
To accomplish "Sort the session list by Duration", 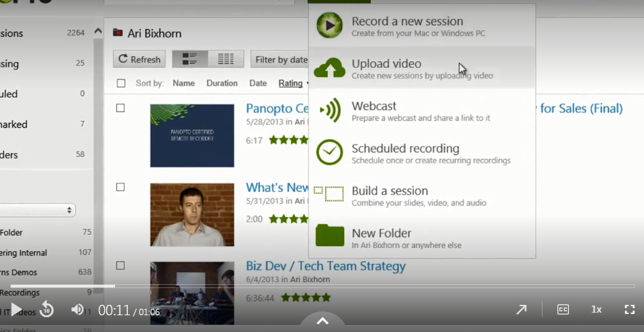I will 222,83.
